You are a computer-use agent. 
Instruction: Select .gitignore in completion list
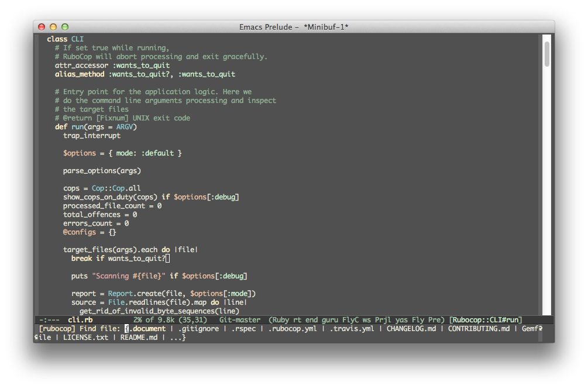(x=198, y=329)
